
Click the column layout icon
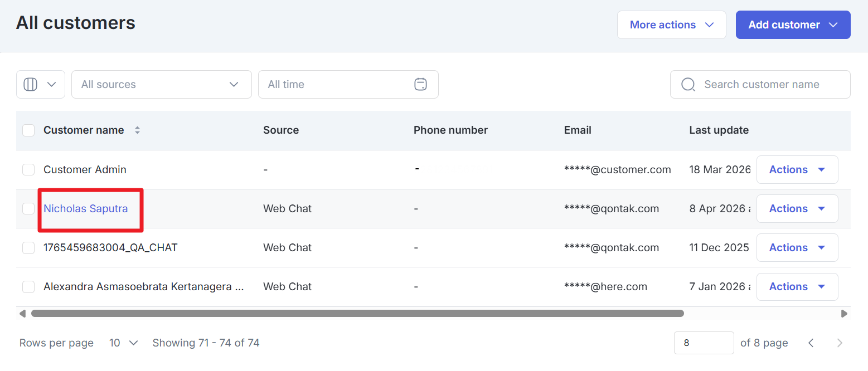31,85
